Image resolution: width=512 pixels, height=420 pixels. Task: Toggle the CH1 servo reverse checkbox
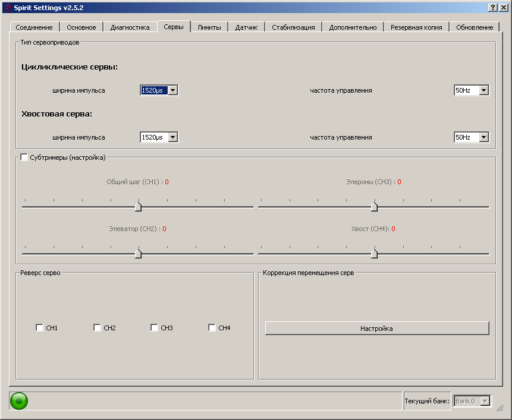click(x=40, y=328)
